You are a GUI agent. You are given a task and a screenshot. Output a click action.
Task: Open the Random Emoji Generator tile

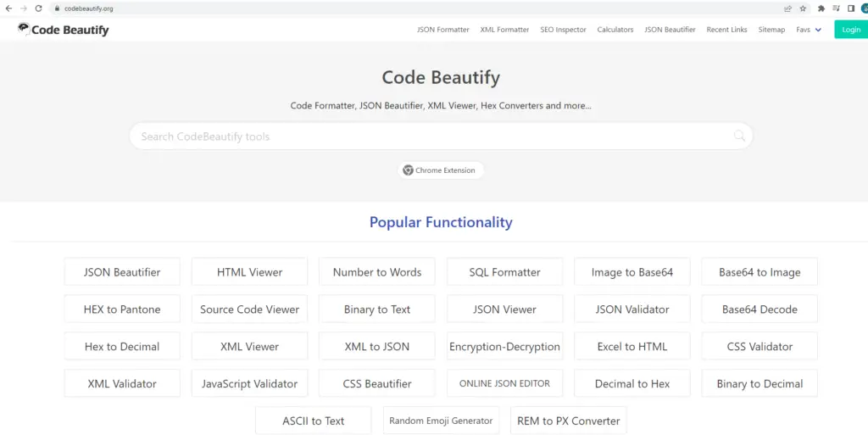coord(441,421)
